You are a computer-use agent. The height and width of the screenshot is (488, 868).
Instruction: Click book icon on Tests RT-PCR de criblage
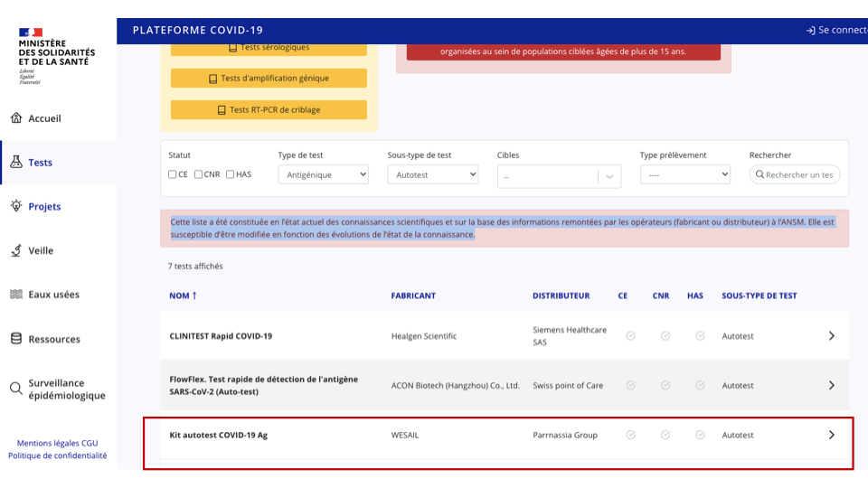pyautogui.click(x=222, y=110)
